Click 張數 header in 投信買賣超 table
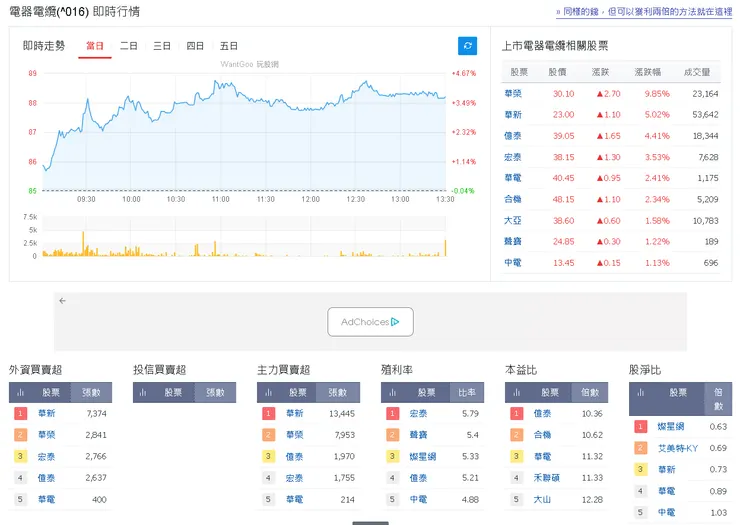 coord(215,392)
